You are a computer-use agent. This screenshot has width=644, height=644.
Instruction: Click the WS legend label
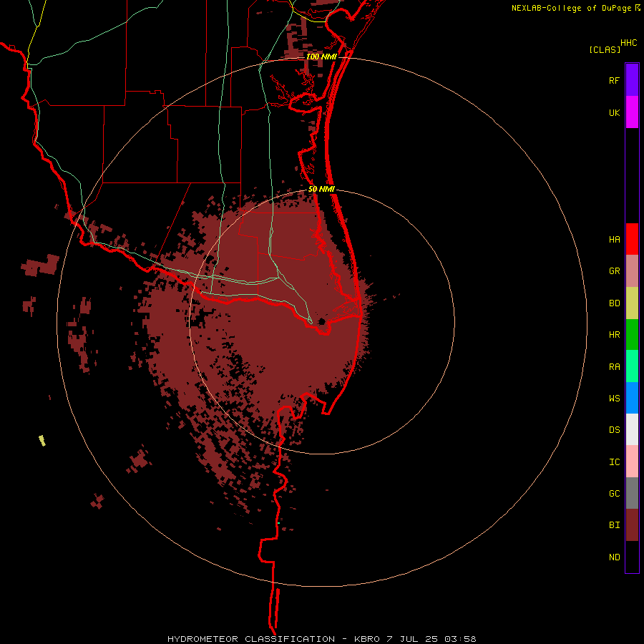coord(614,399)
